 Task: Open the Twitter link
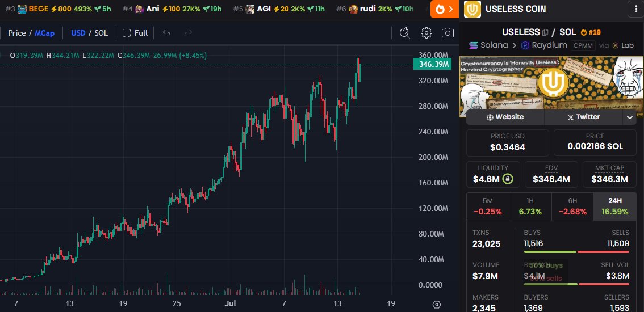click(583, 117)
